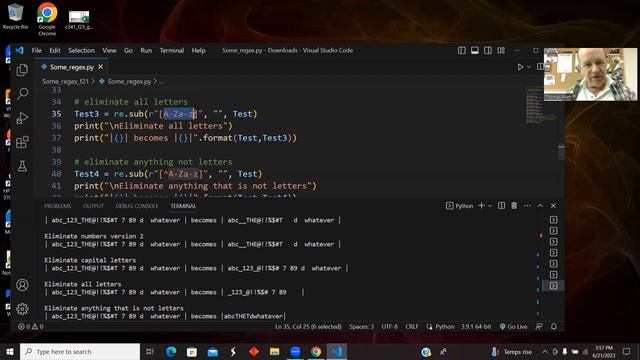Click Go Live in status bar
This screenshot has height=360, width=640.
(x=513, y=327)
